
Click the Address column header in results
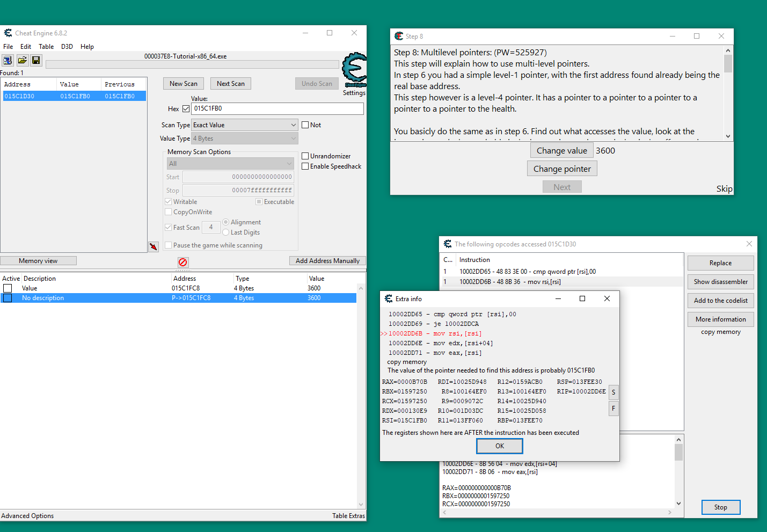click(29, 84)
